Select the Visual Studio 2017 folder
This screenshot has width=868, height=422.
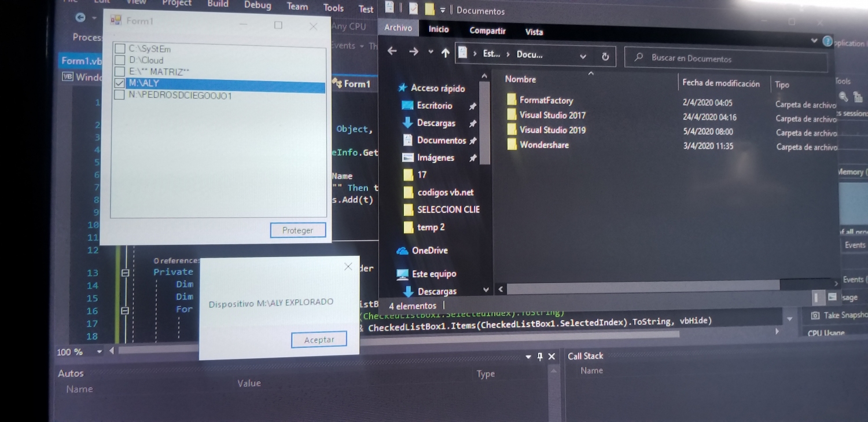(x=553, y=115)
